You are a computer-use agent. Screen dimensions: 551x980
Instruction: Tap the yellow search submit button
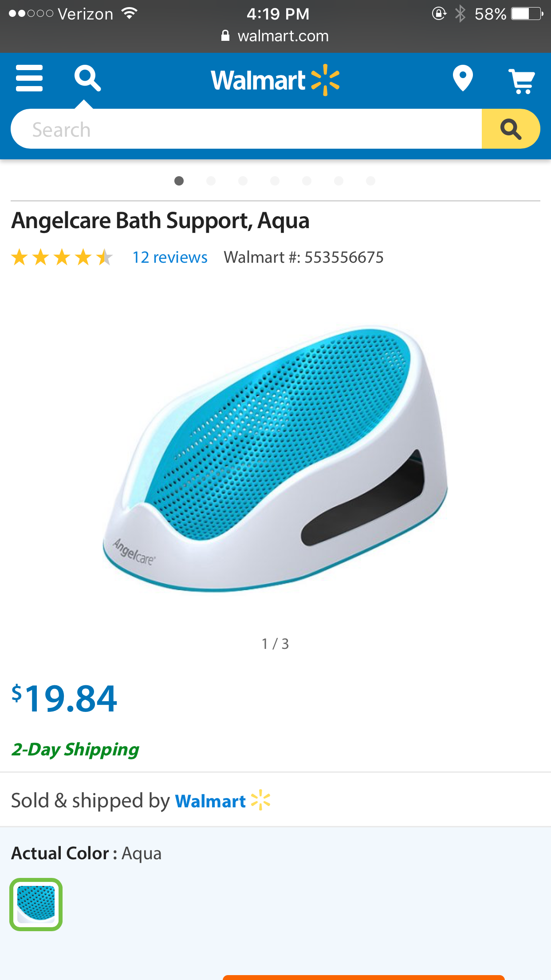coord(511,129)
